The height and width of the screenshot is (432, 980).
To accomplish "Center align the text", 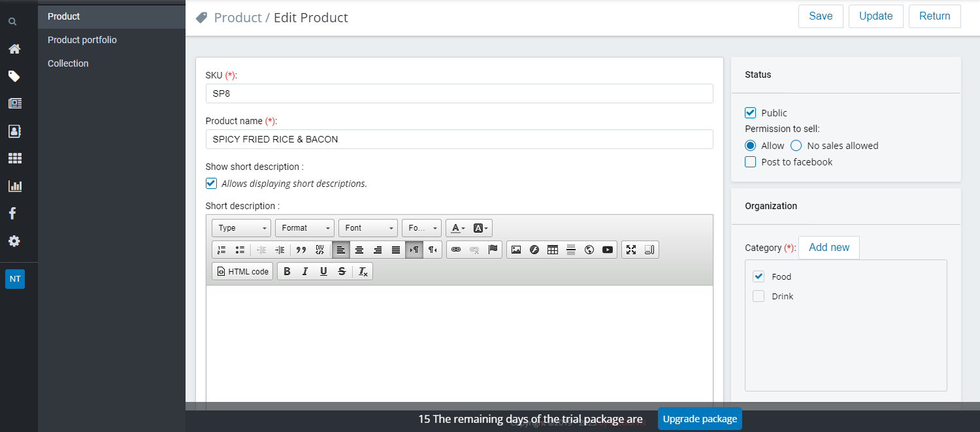I will (x=359, y=250).
